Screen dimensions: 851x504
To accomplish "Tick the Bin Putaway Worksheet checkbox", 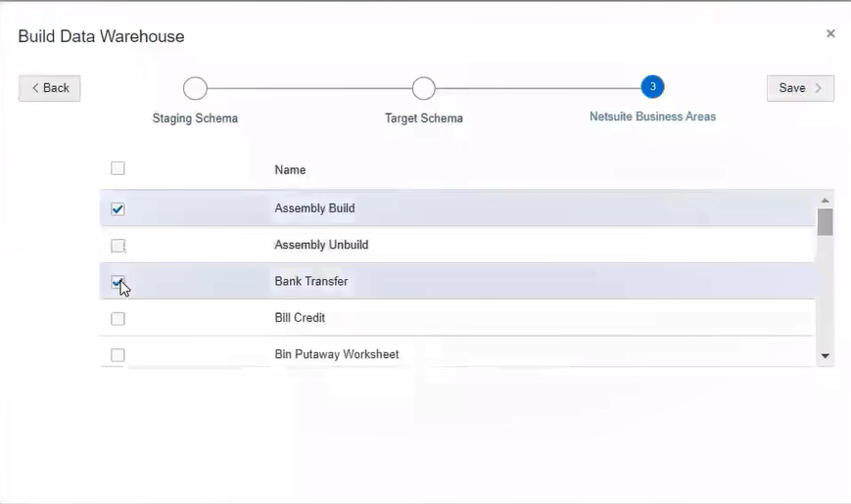I will click(x=118, y=354).
